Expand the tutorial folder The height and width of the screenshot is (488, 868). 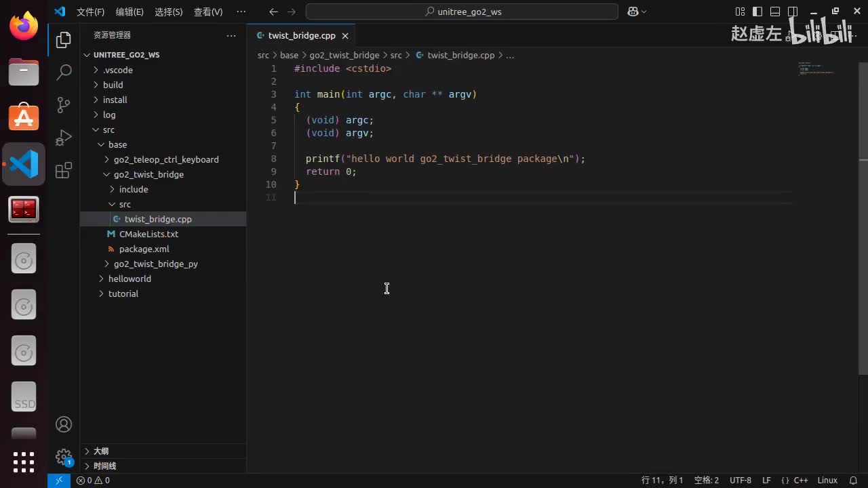pyautogui.click(x=163, y=293)
